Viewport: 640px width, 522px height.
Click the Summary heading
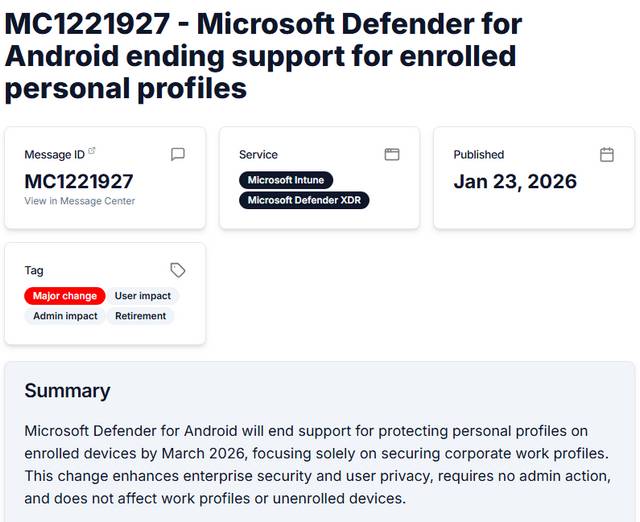(67, 390)
